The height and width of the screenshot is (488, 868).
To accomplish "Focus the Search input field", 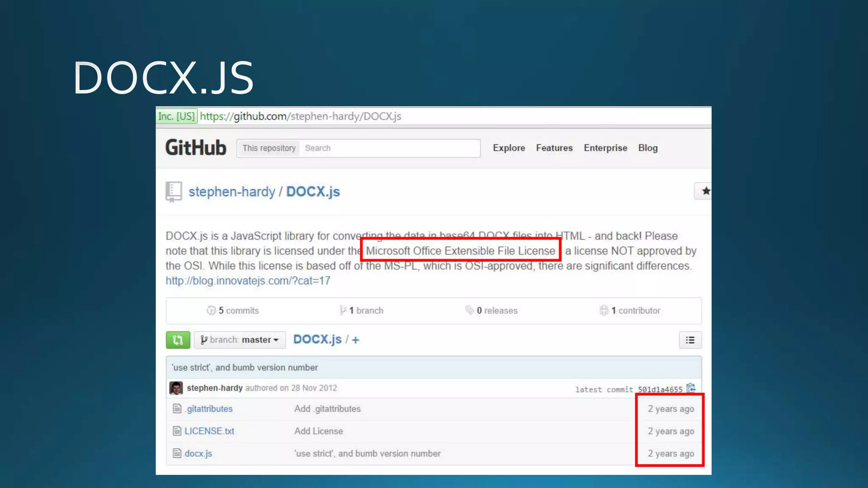I will [x=389, y=148].
